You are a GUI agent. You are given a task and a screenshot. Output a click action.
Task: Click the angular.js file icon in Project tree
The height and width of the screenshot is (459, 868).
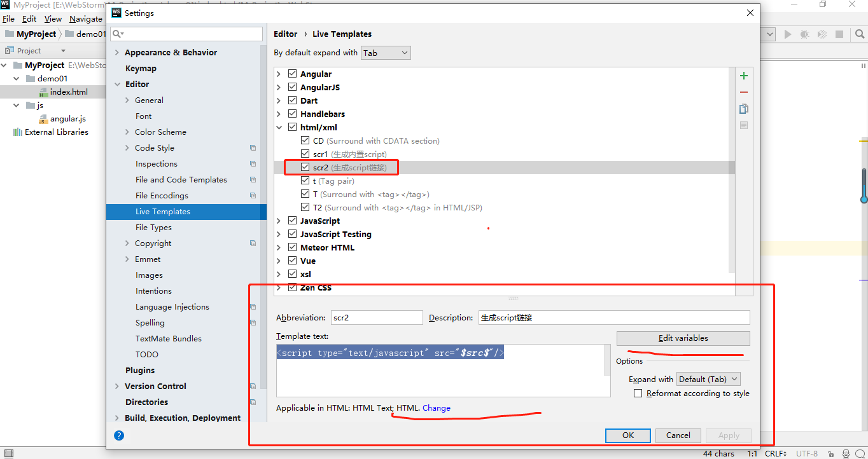43,119
